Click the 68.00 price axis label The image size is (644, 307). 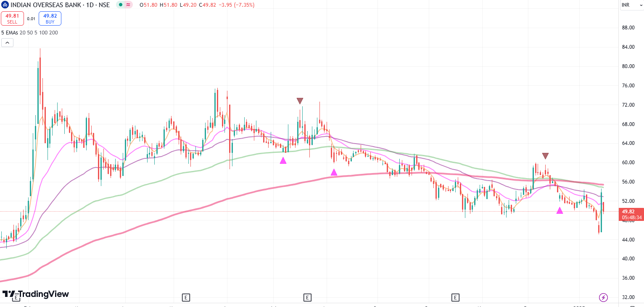[628, 124]
